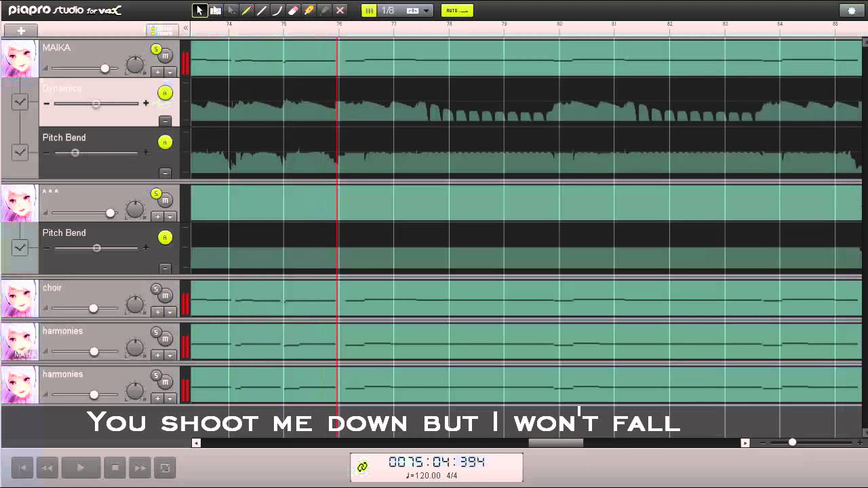The width and height of the screenshot is (868, 488).
Task: Click the red X delete tool
Action: click(340, 10)
